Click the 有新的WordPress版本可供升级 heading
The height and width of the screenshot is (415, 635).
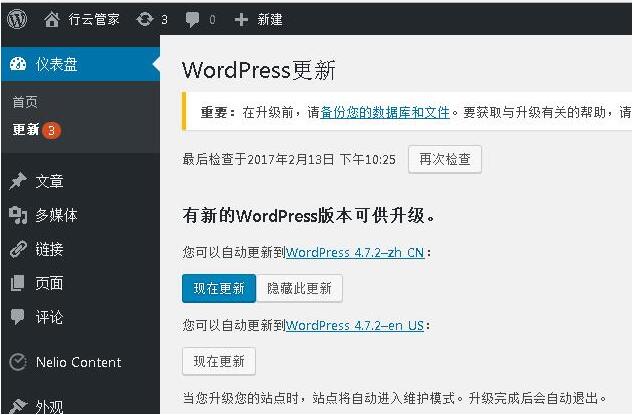[x=309, y=215]
